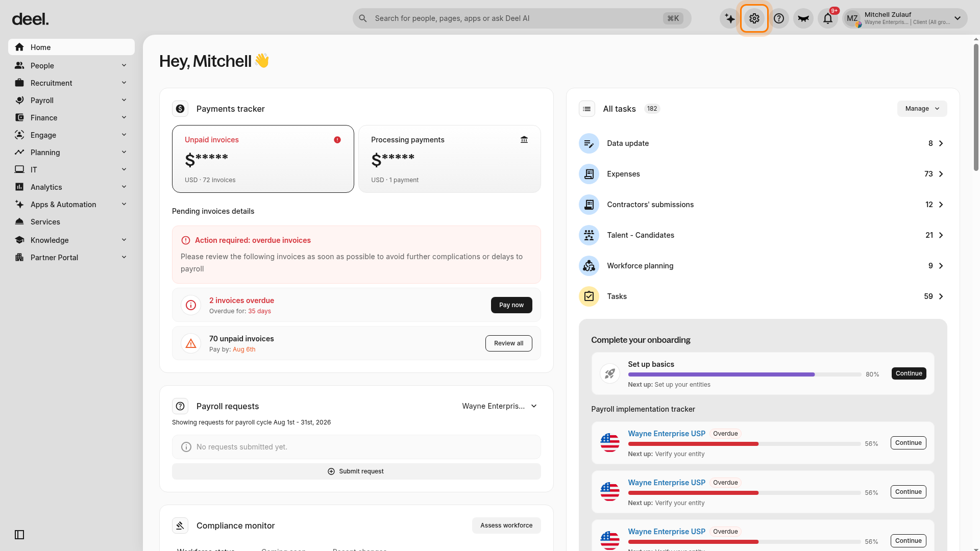The height and width of the screenshot is (551, 980).
Task: Expand the Planning sidebar section
Action: click(x=71, y=153)
